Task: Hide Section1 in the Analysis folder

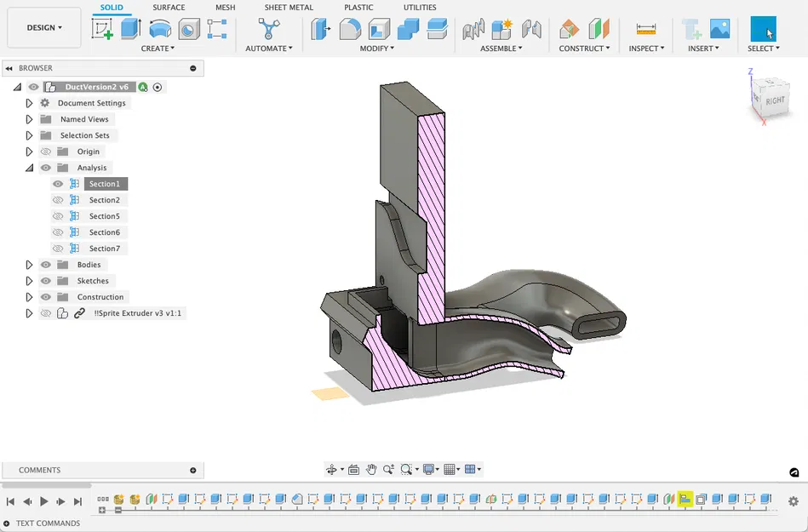Action: tap(57, 183)
